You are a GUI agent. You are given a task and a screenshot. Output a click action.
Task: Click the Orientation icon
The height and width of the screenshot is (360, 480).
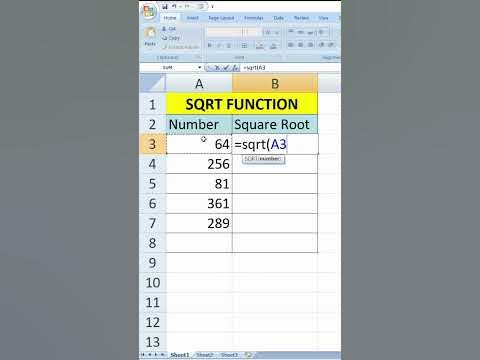click(322, 32)
